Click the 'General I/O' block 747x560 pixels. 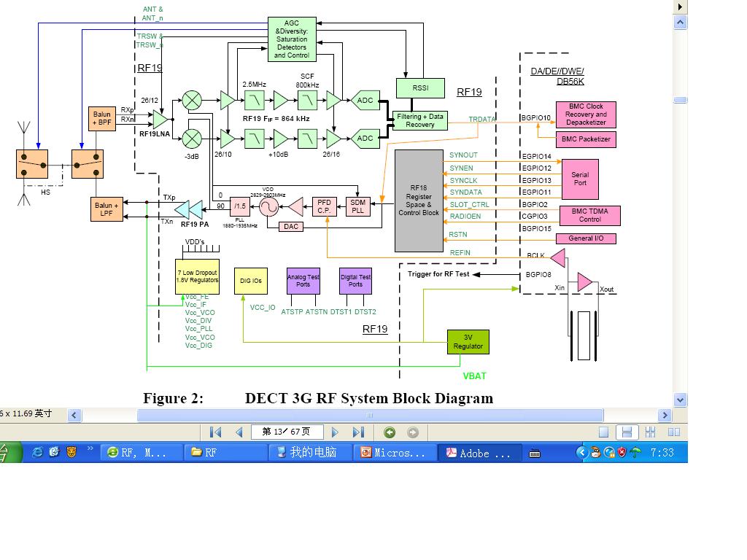(x=586, y=238)
